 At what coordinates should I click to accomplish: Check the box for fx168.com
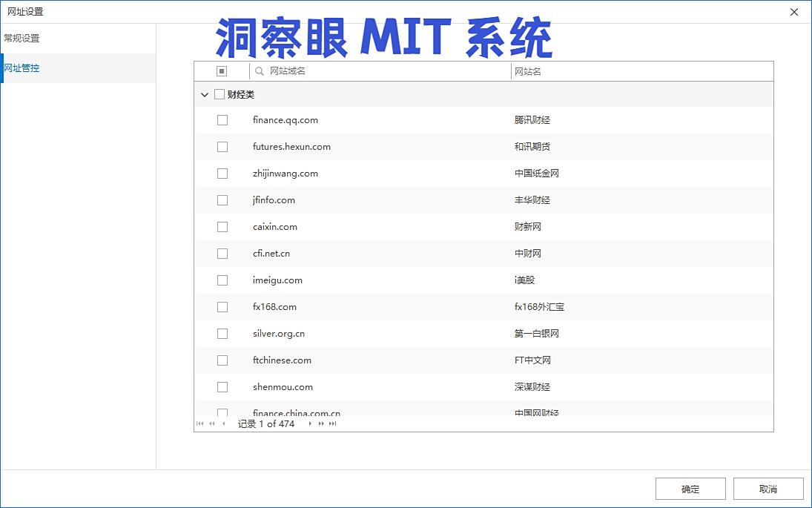click(222, 307)
